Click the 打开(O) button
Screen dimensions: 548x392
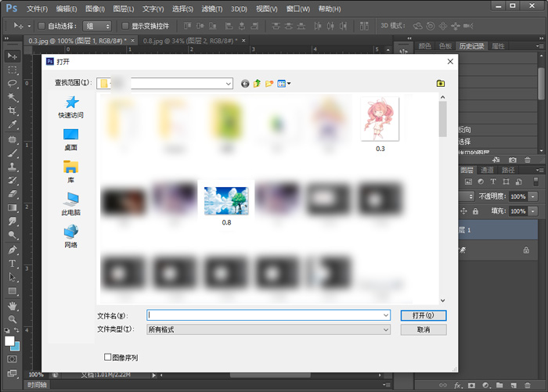[x=424, y=315]
